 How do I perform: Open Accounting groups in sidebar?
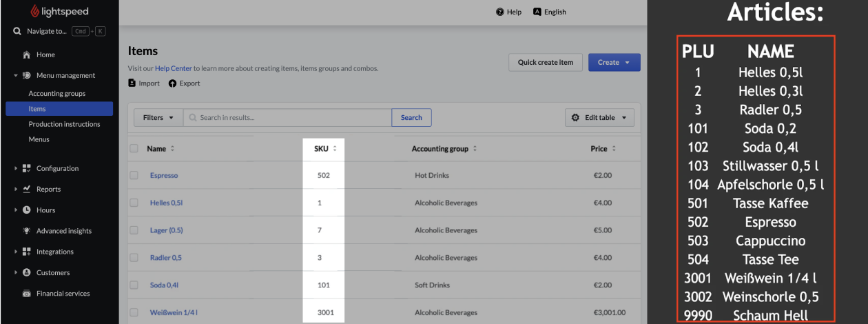(57, 94)
